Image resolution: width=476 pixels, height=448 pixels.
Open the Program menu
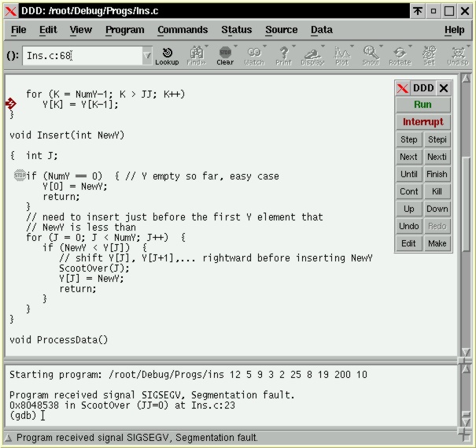124,30
